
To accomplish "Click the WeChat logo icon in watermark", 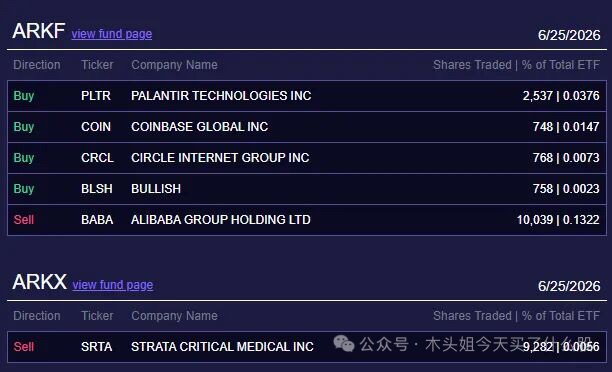I will tap(343, 344).
